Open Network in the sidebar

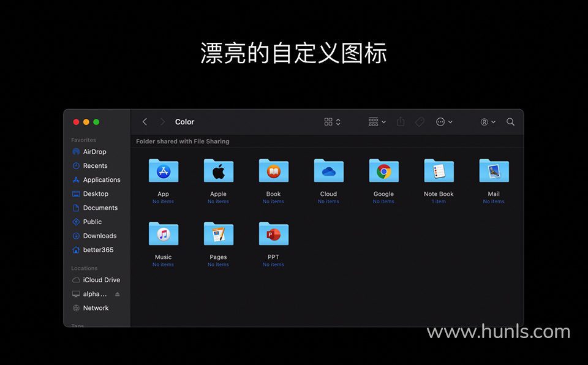[90, 308]
